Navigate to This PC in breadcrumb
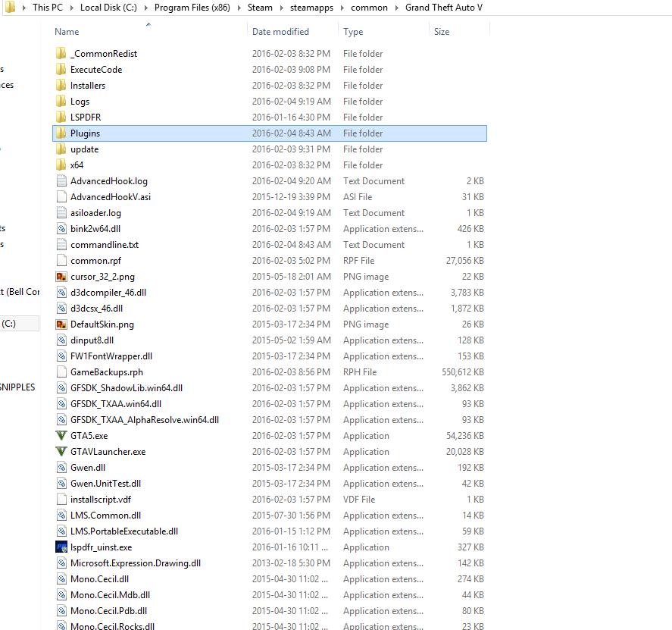This screenshot has width=672, height=630. click(48, 8)
